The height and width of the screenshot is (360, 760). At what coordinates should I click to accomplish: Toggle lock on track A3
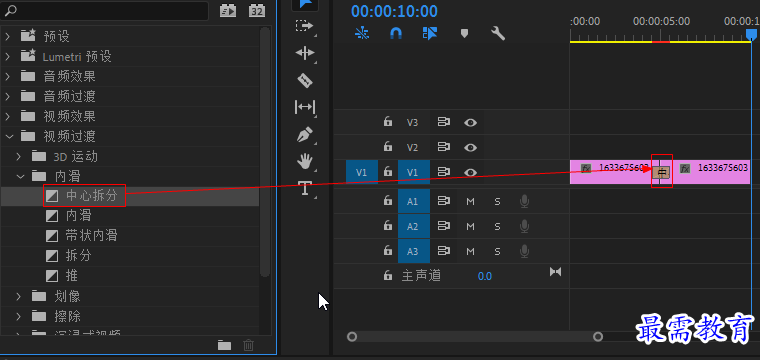388,250
